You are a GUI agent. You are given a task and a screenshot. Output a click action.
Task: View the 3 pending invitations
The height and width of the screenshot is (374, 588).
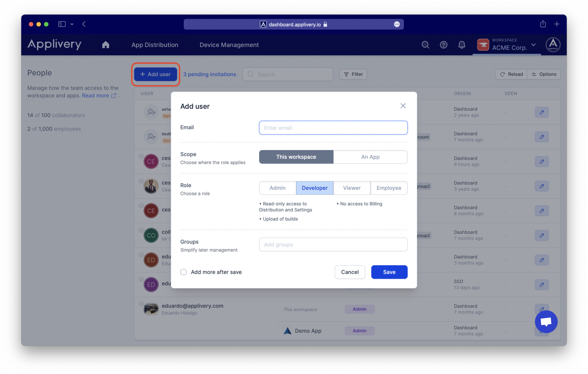click(209, 74)
